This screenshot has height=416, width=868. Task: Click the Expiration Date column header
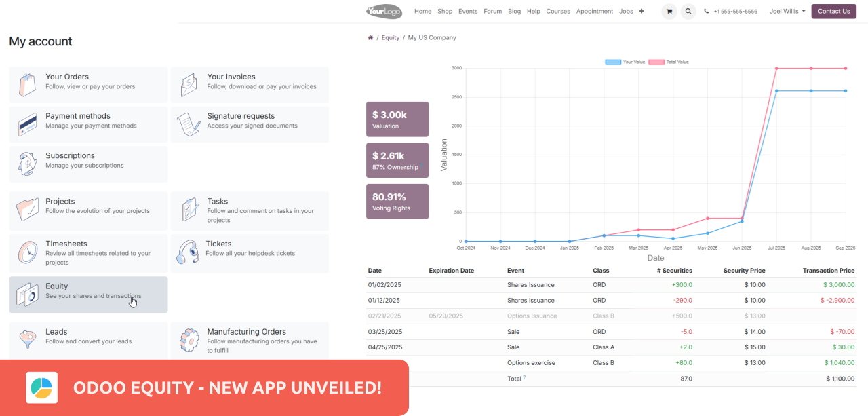(x=451, y=271)
